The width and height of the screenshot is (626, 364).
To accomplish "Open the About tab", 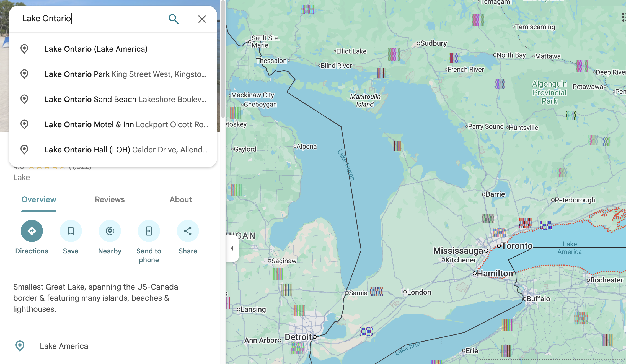I will point(181,200).
